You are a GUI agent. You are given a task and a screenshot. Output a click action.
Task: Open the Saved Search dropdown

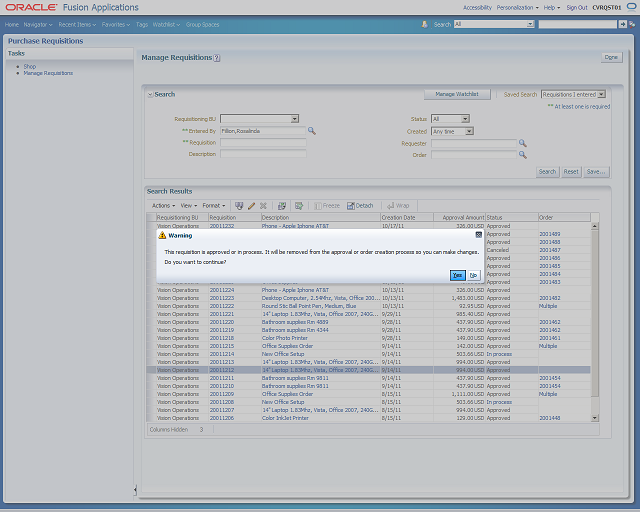tap(602, 94)
